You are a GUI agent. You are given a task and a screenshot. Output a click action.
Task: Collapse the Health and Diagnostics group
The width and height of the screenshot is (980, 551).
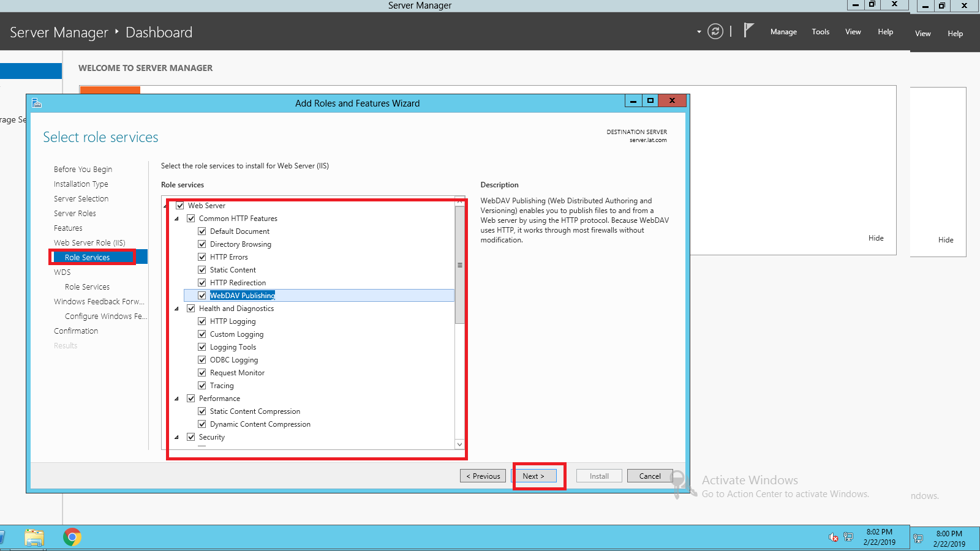177,309
